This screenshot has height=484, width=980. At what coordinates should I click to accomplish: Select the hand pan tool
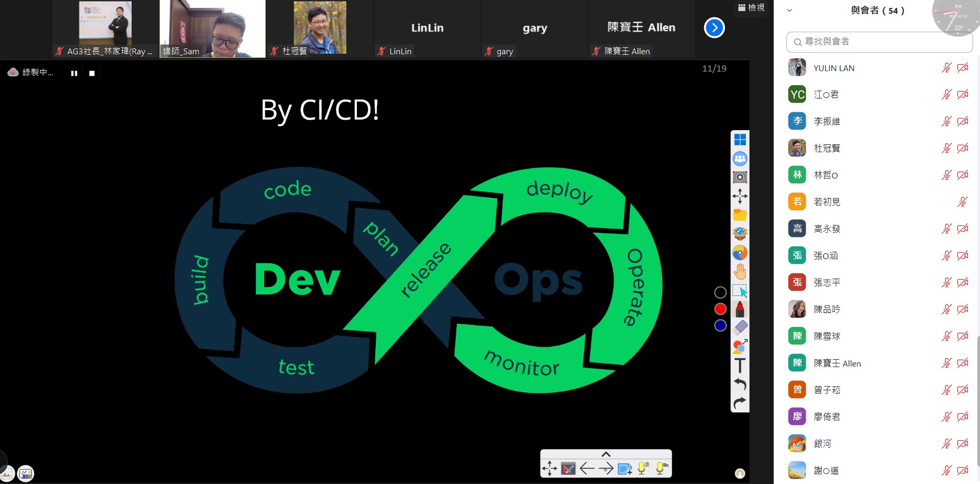pos(740,272)
